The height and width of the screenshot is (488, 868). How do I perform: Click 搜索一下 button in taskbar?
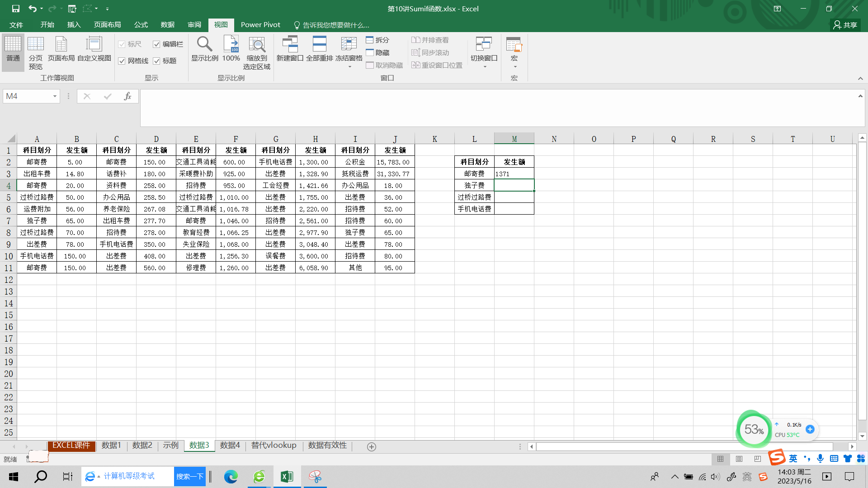point(189,476)
